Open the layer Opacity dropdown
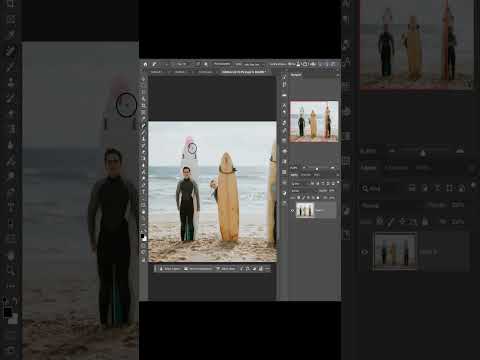This screenshot has height=360, width=480. 332,191
